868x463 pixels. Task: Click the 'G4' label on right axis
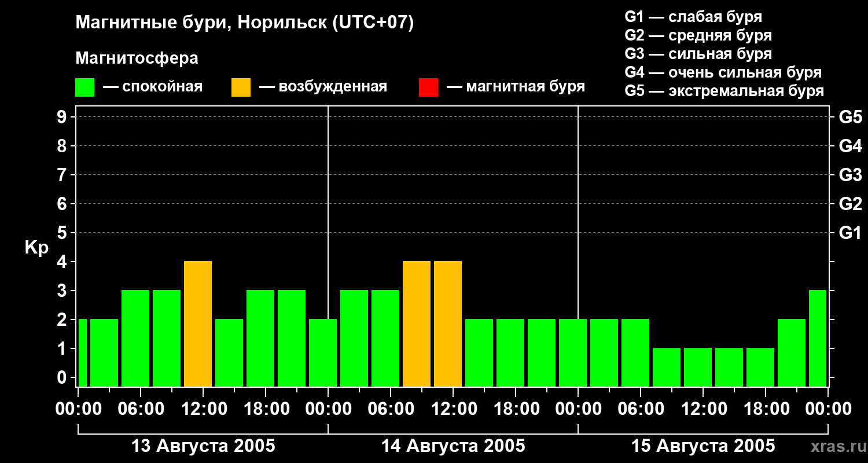click(850, 146)
